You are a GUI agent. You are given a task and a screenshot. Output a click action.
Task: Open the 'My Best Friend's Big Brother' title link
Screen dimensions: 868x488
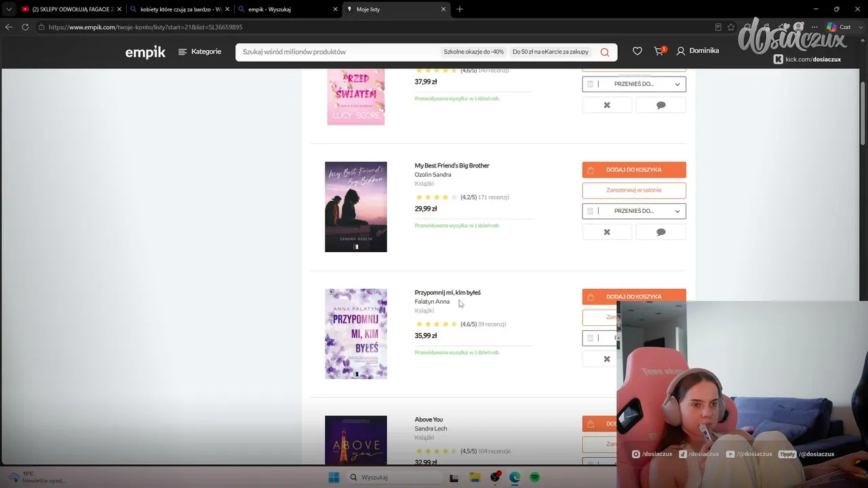(452, 165)
